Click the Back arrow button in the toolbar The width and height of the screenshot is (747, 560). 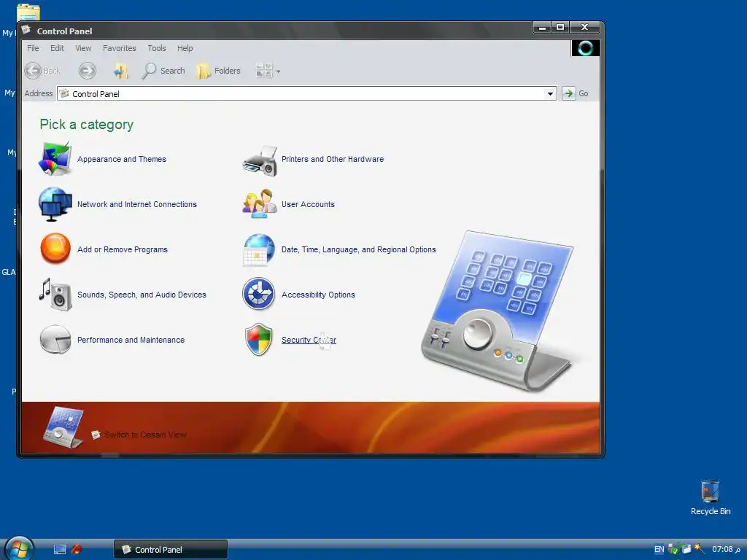pyautogui.click(x=42, y=71)
